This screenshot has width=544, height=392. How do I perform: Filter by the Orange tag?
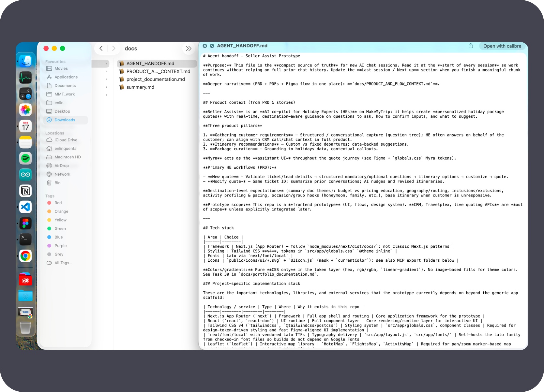[65, 211]
